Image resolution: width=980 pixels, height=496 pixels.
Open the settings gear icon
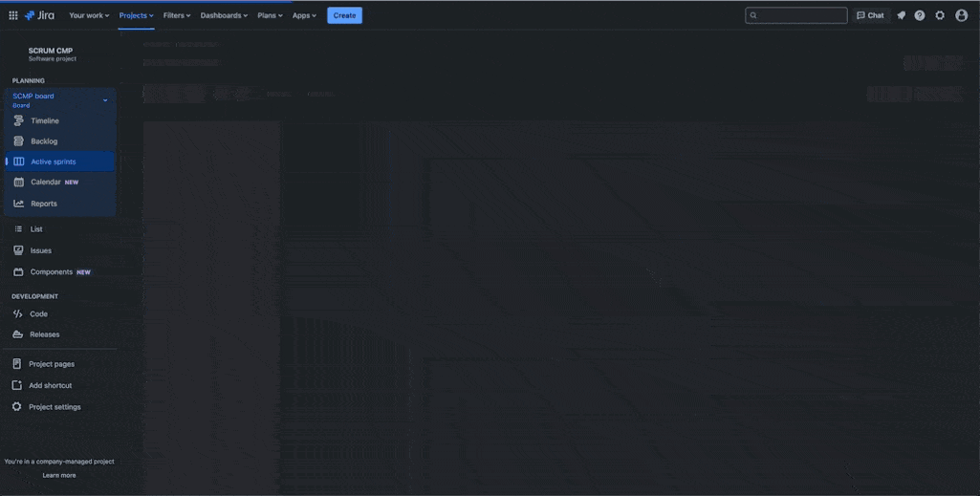click(x=940, y=15)
